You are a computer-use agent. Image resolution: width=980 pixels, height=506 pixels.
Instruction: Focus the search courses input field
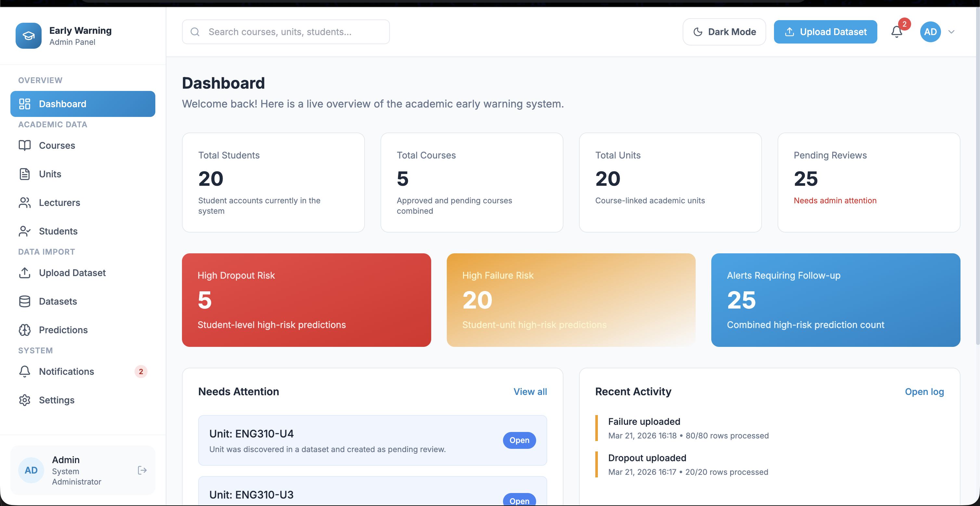point(286,32)
